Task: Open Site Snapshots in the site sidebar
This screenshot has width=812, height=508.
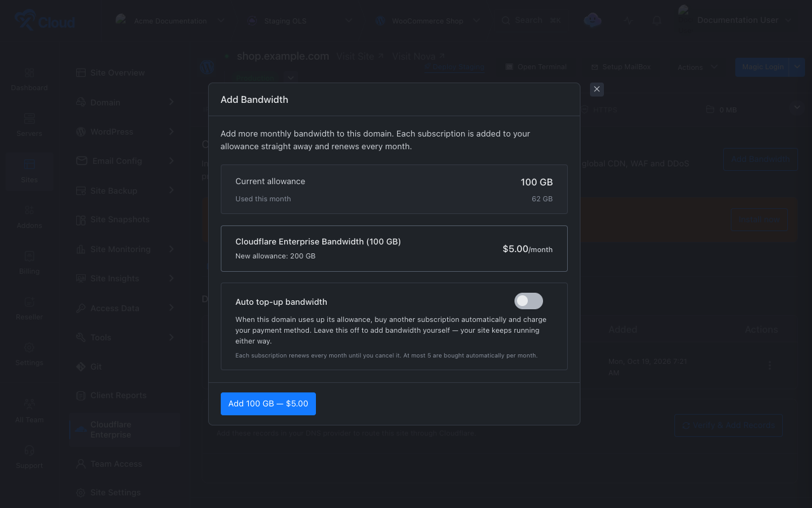Action: (125, 220)
